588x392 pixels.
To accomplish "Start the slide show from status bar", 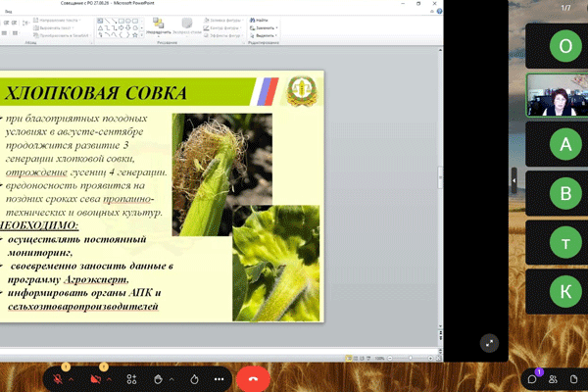I will click(368, 359).
